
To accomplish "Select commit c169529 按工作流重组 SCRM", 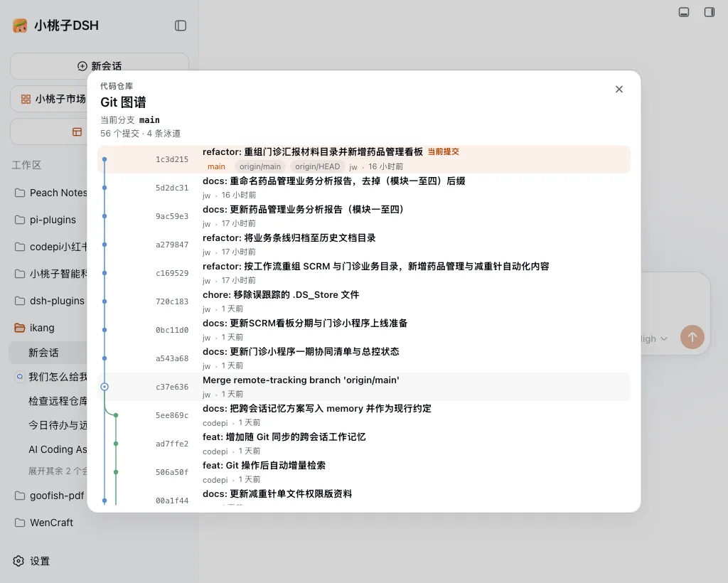I will [x=364, y=273].
